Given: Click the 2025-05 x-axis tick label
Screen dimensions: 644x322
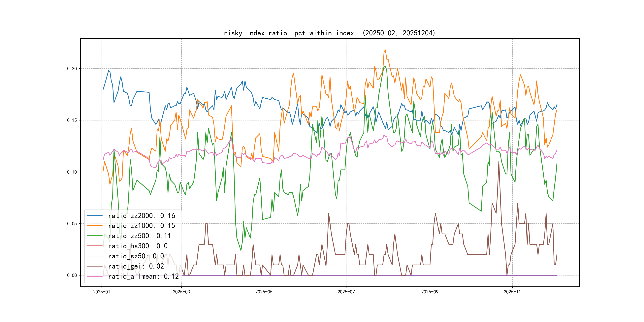Looking at the screenshot, I should [x=264, y=292].
